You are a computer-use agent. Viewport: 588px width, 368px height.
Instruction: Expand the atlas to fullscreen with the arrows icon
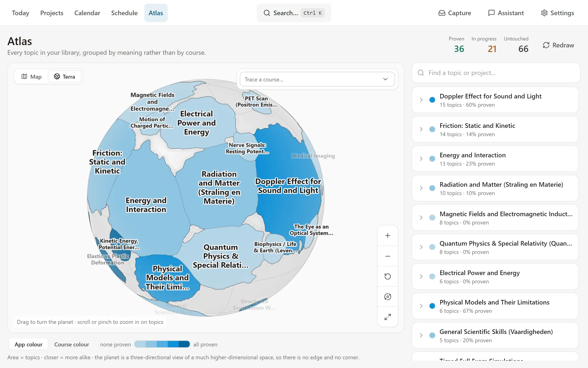point(387,317)
